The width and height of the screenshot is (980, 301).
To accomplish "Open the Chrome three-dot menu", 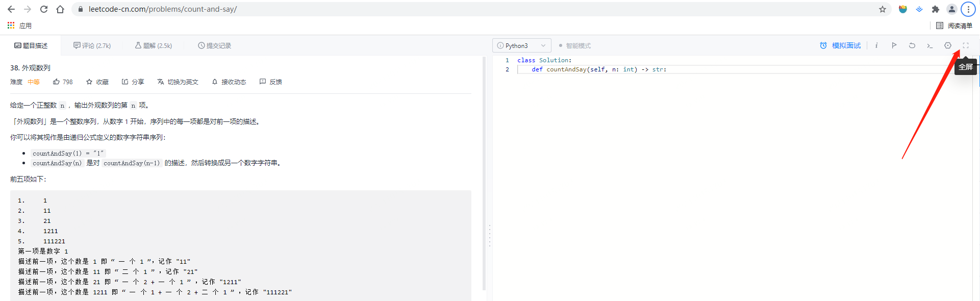I will pos(968,9).
